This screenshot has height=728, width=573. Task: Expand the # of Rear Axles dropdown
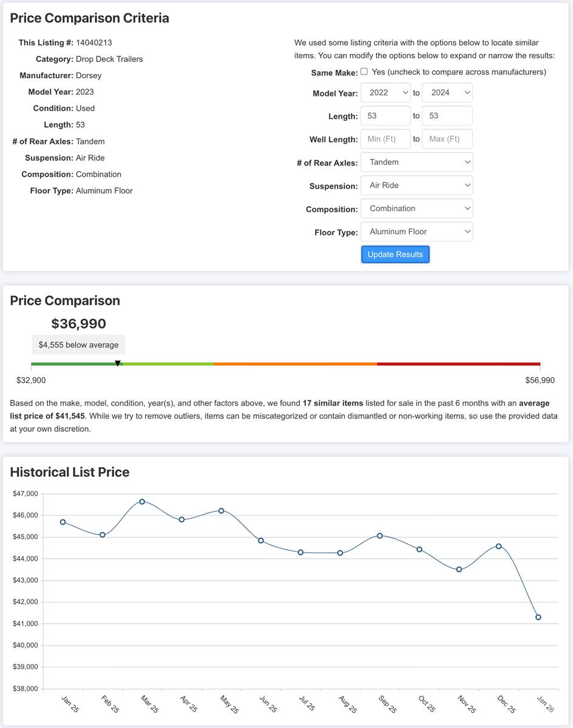416,162
